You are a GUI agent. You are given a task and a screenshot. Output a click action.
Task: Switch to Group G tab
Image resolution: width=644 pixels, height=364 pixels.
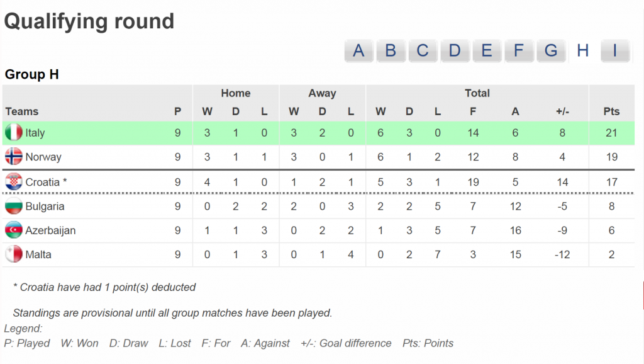tap(551, 51)
